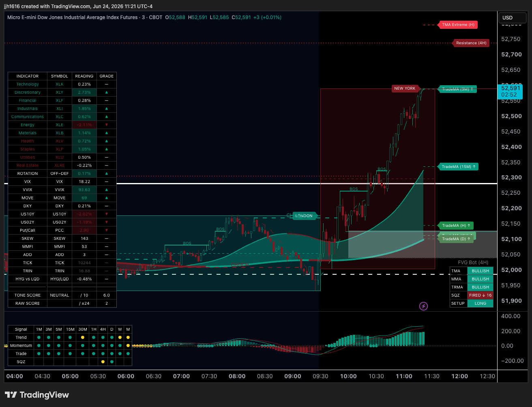Select the TradeMA (3M) label
The image size is (532, 407).
click(457, 89)
